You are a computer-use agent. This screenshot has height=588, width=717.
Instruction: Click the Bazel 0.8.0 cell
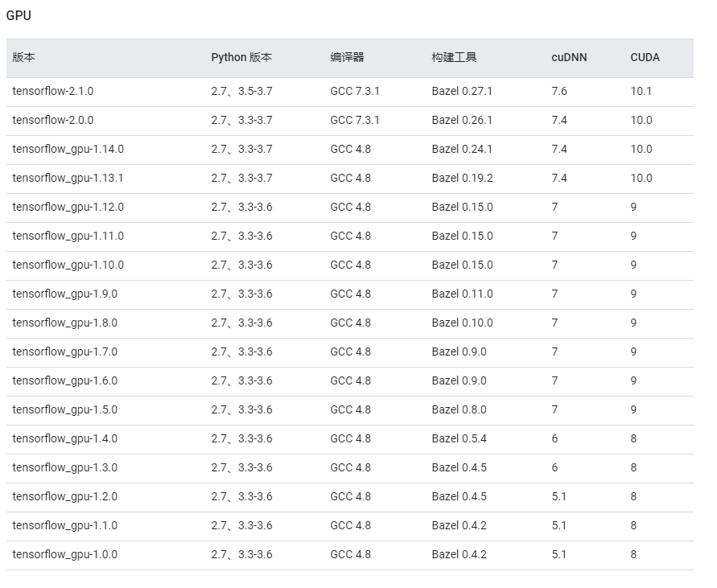pos(459,409)
